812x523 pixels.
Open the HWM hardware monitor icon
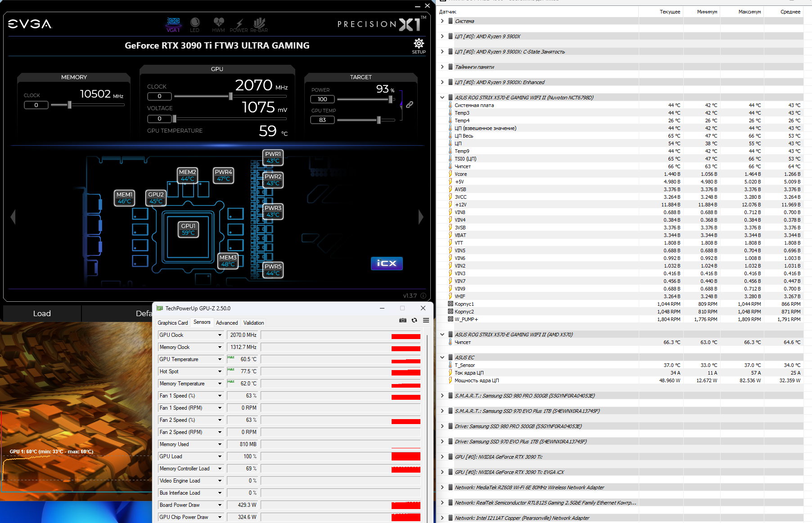pyautogui.click(x=219, y=25)
